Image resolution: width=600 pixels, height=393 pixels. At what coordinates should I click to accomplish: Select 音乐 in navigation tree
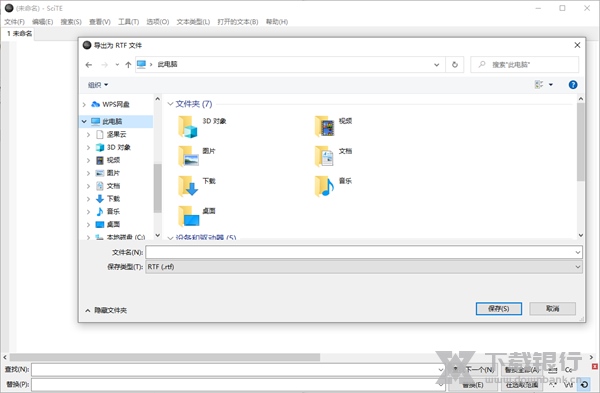[113, 211]
